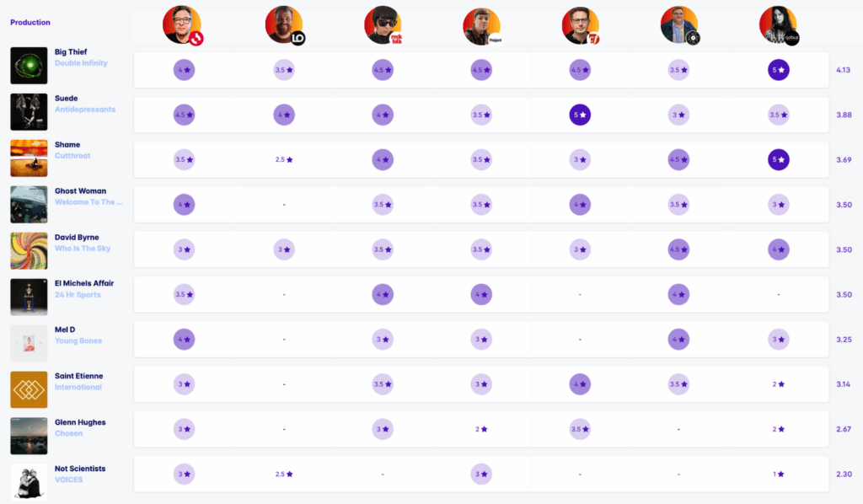The height and width of the screenshot is (504, 863).
Task: Click the bearded reviewer avatar with LO badge
Action: pyautogui.click(x=284, y=24)
